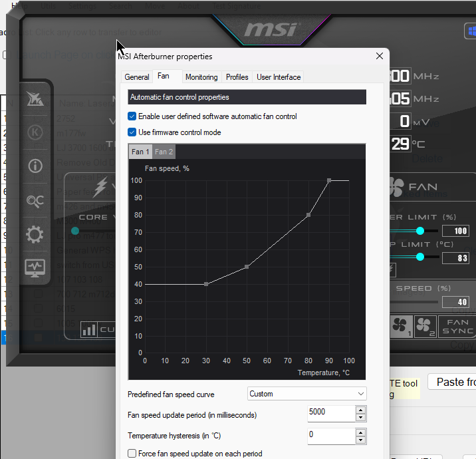Screen dimensions: 476x459
Task: Decrease temperature hysteresis value
Action: coord(360,440)
